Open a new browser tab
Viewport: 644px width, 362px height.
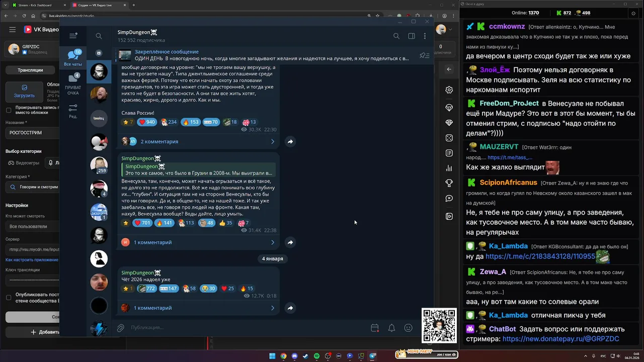[133, 5]
